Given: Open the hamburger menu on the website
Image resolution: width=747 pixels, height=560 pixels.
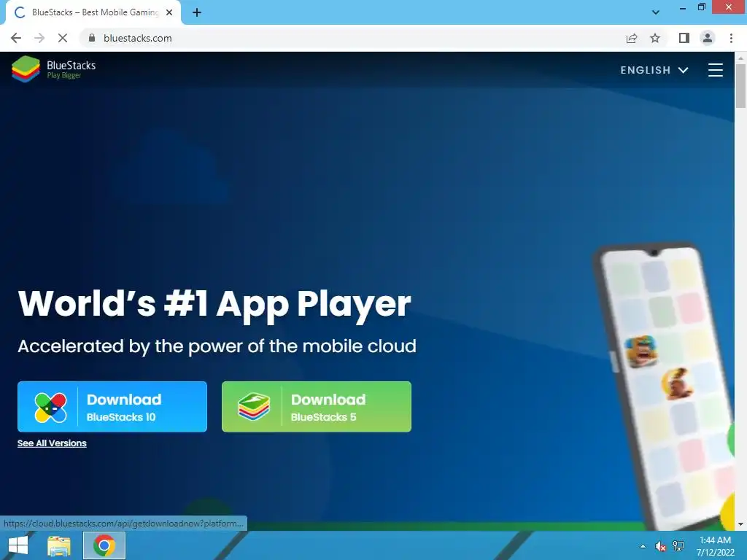Looking at the screenshot, I should [x=715, y=70].
